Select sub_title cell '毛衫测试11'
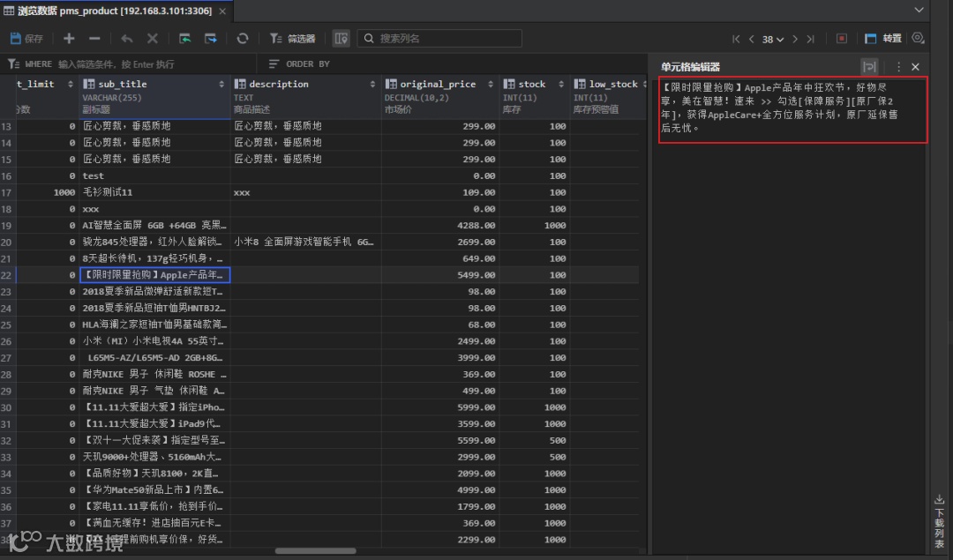The height and width of the screenshot is (560, 953). coord(155,192)
